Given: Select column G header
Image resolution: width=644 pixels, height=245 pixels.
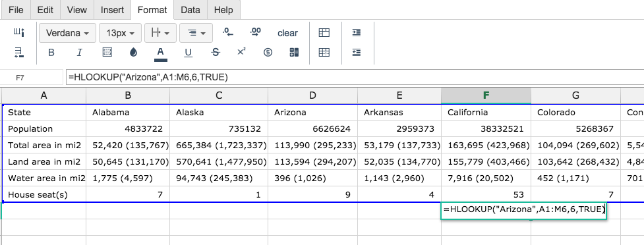Looking at the screenshot, I should coord(576,95).
